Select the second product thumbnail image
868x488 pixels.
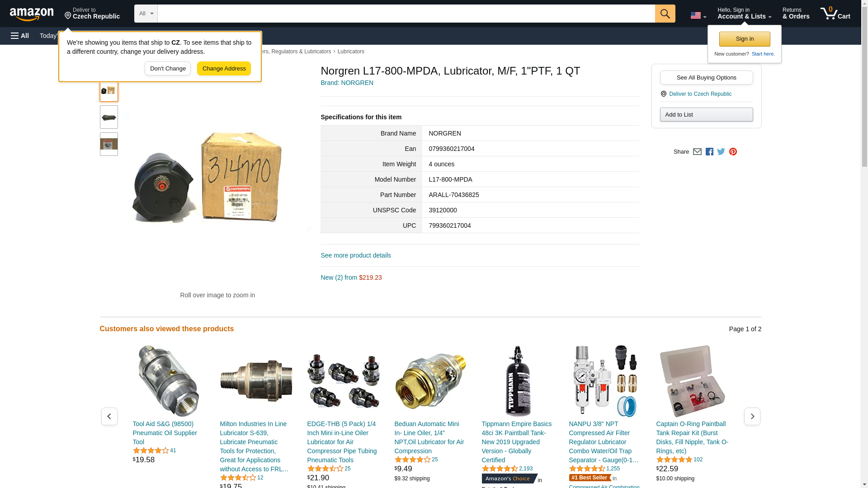(109, 117)
